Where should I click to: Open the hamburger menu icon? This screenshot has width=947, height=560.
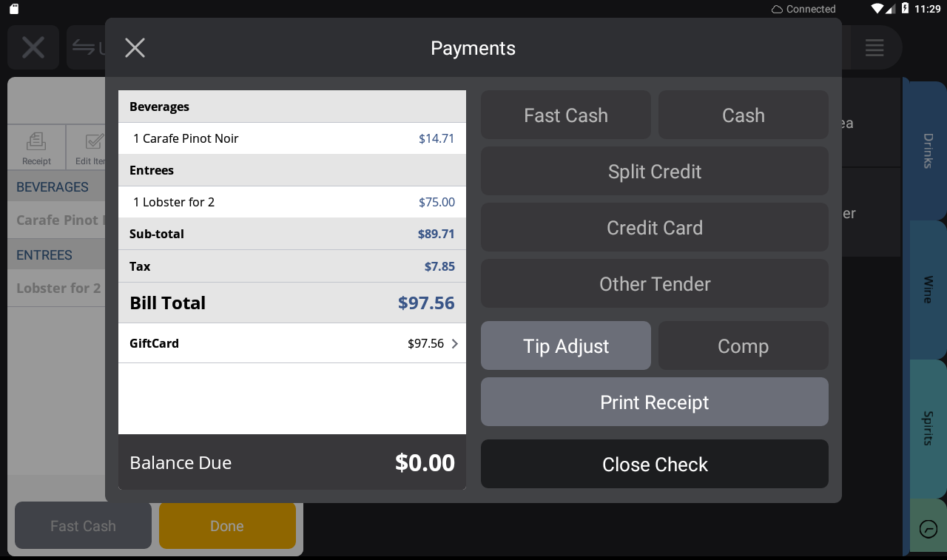(874, 48)
